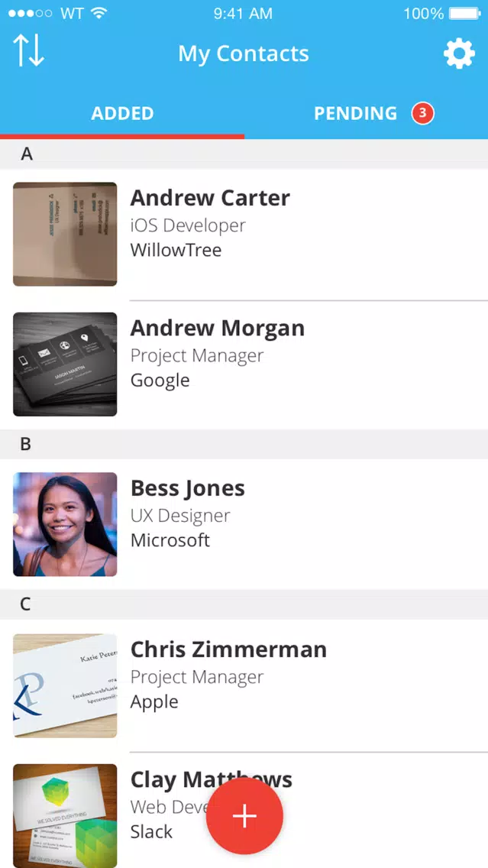Switch to the ADDED tab
488x868 pixels.
tap(122, 114)
